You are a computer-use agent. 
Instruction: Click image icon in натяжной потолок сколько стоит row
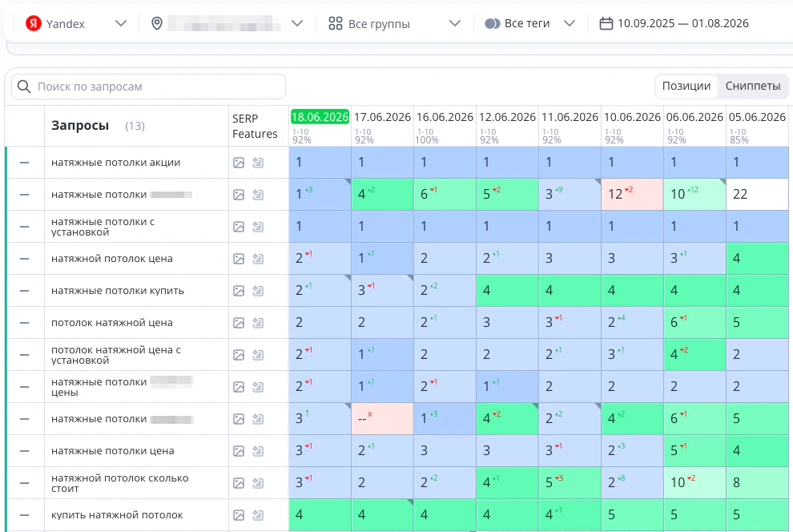239,483
